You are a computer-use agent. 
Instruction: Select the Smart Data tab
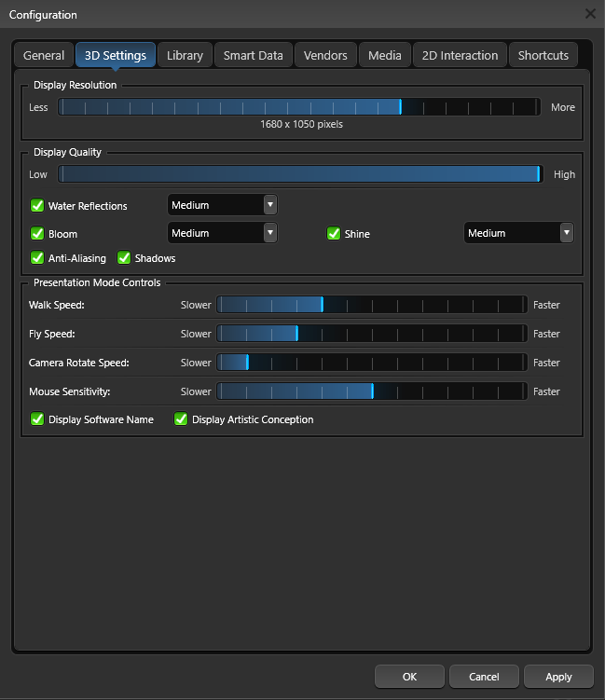(x=253, y=55)
